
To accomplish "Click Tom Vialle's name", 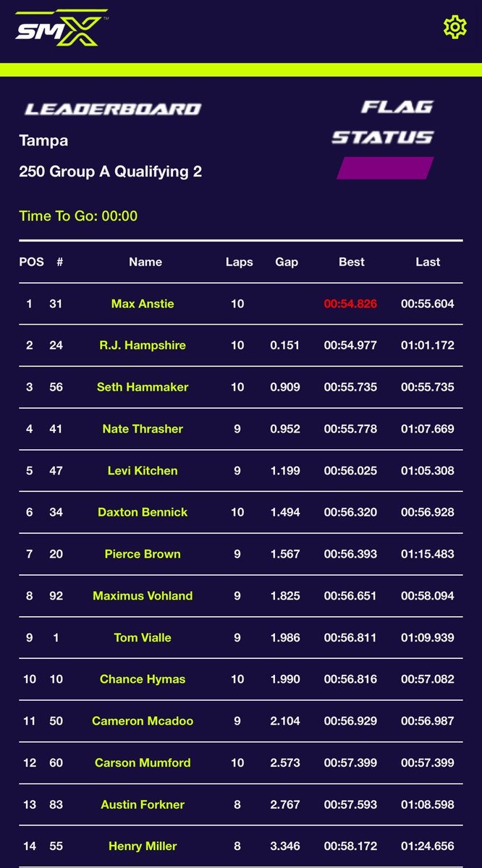I will (143, 637).
